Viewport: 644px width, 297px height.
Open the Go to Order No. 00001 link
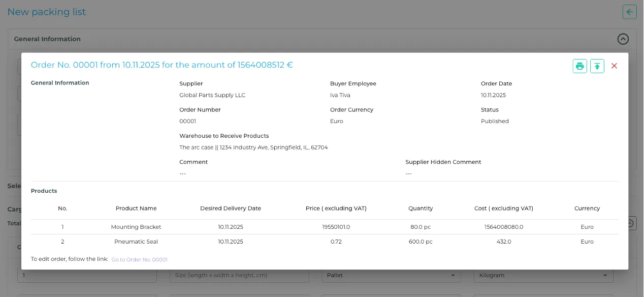[x=139, y=259]
